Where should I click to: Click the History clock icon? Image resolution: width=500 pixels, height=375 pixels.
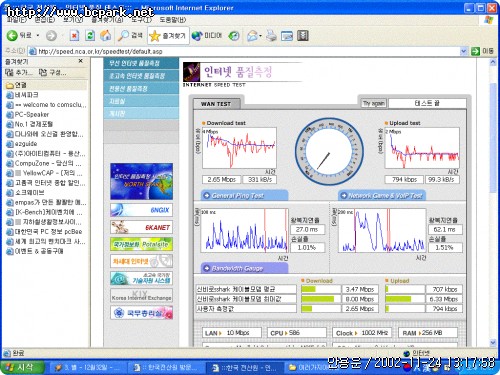coord(234,36)
